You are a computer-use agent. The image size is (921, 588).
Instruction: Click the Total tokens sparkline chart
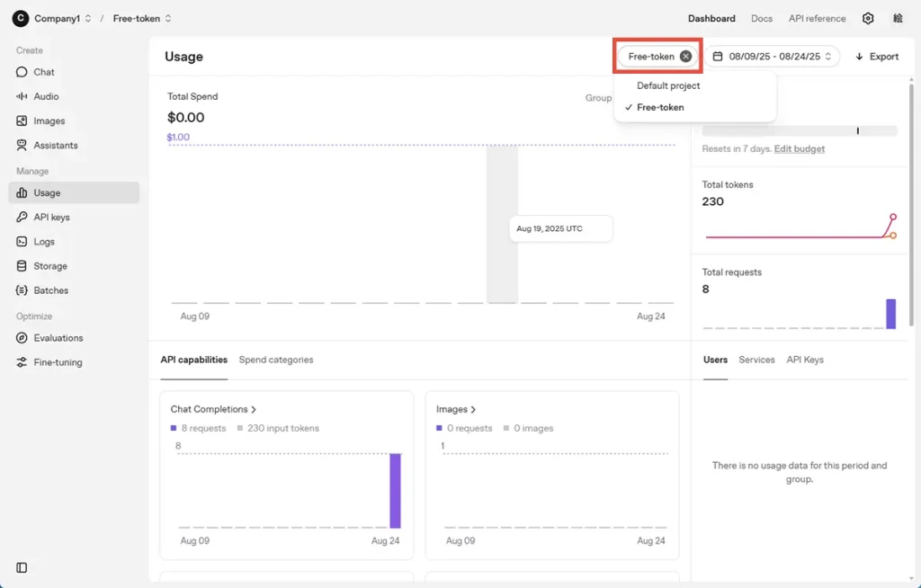tap(800, 227)
